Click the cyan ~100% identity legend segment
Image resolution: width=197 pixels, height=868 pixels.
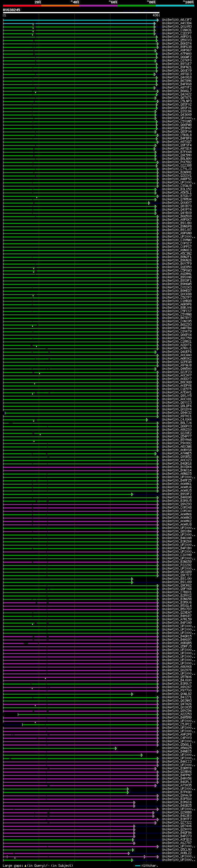pos(175,6)
